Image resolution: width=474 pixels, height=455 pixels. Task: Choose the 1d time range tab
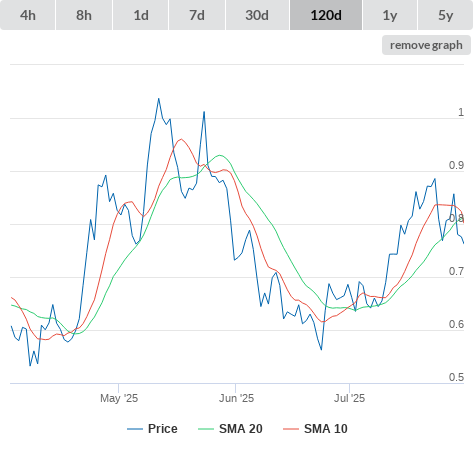(141, 15)
